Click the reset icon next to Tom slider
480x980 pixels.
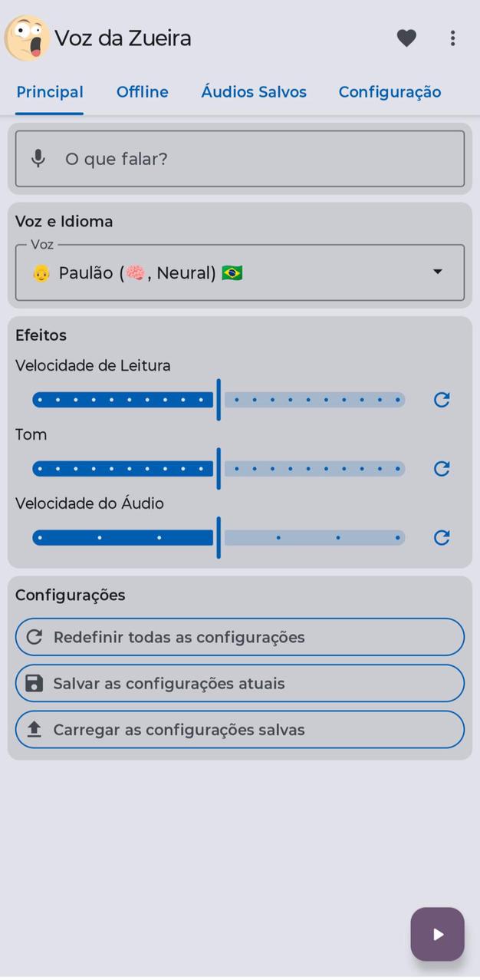click(x=441, y=468)
